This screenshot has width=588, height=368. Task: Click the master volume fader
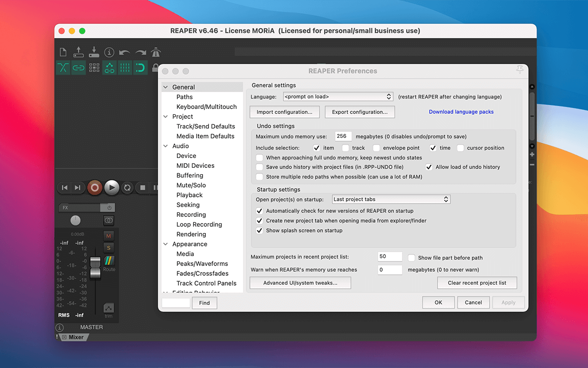(x=95, y=267)
